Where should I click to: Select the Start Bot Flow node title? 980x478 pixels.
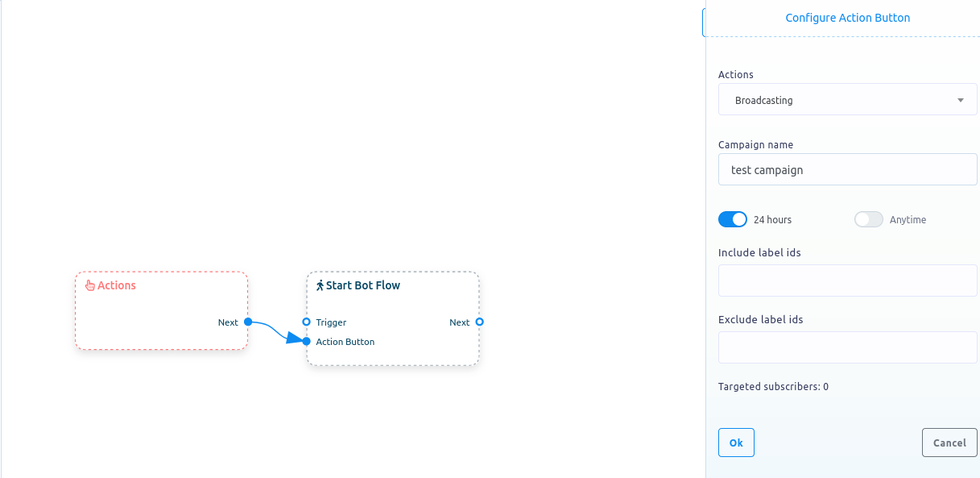[x=363, y=285]
